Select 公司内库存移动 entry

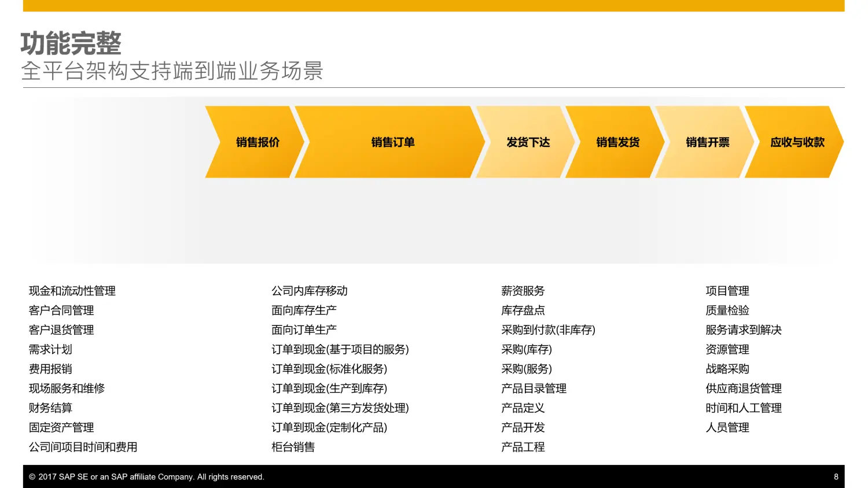tap(310, 291)
